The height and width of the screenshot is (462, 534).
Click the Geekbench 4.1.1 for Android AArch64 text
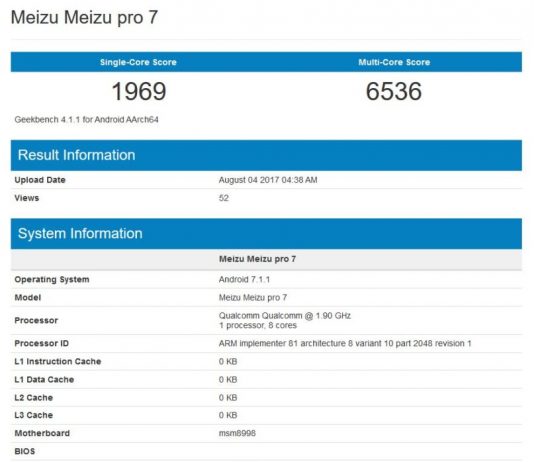pos(87,120)
